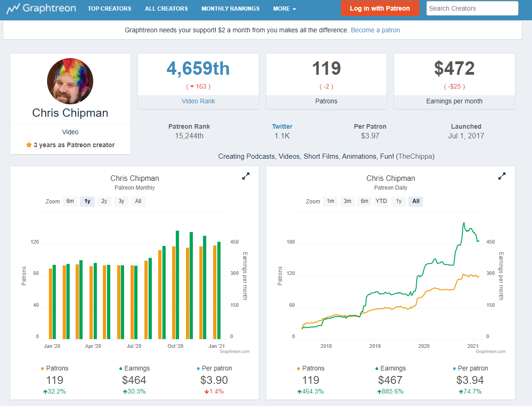Click the star icon beside years as creator

[29, 145]
